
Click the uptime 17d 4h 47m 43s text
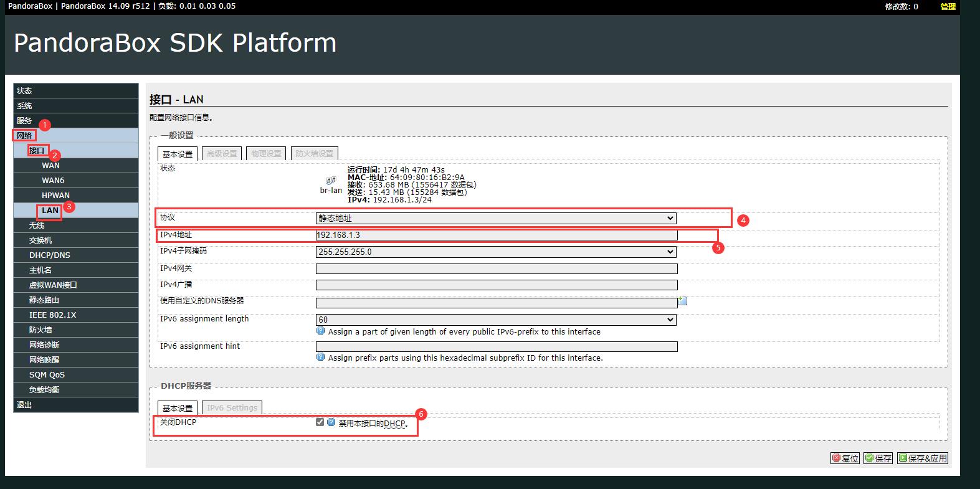(x=396, y=169)
